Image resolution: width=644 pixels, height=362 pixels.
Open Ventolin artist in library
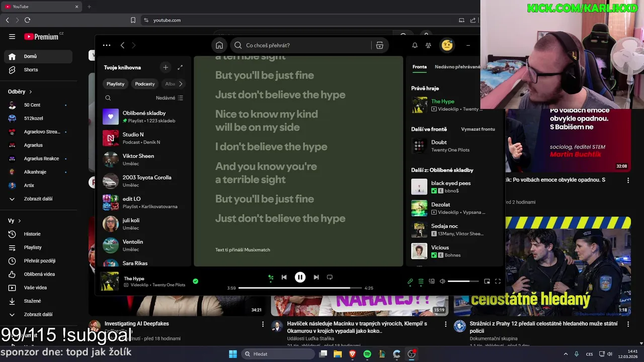pyautogui.click(x=143, y=245)
